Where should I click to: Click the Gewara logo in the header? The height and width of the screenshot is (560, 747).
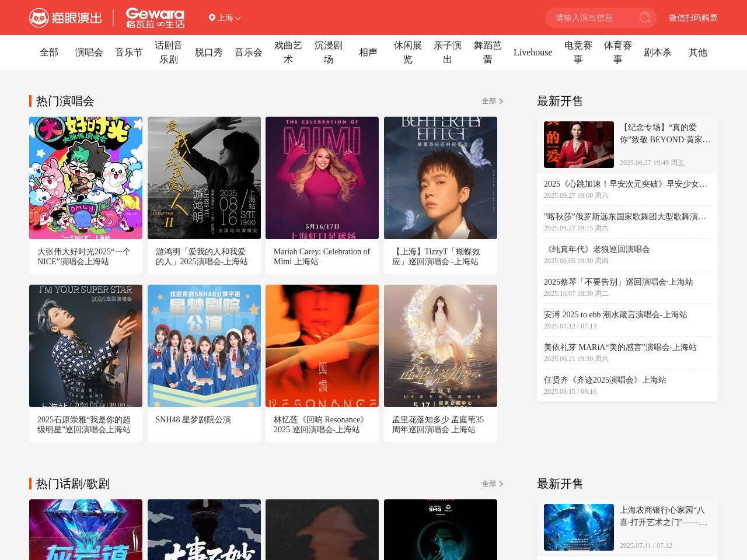[x=155, y=18]
